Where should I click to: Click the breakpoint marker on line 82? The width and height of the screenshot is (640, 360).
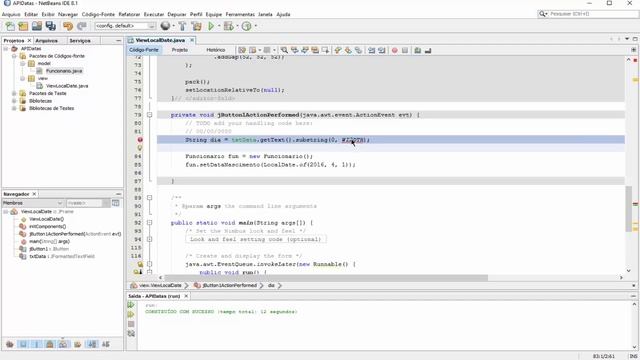140,140
